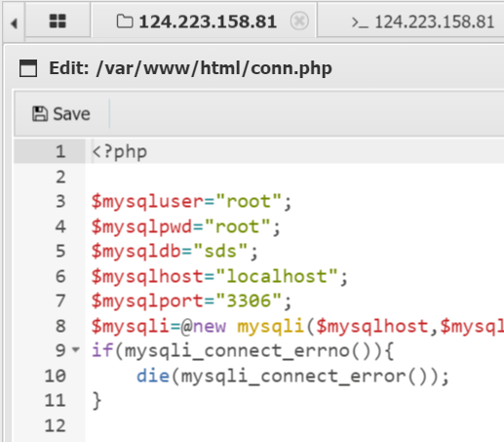Click the folder icon on file manager tab
This screenshot has height=442, width=504.
point(125,21)
